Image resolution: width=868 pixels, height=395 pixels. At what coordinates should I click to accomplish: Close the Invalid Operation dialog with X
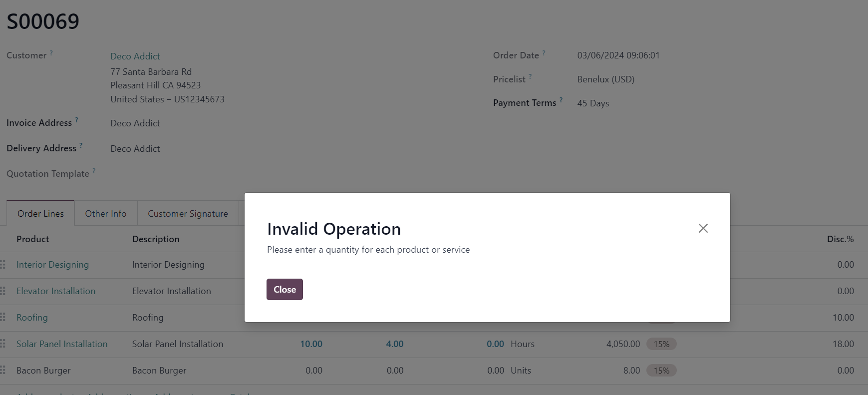coord(703,228)
